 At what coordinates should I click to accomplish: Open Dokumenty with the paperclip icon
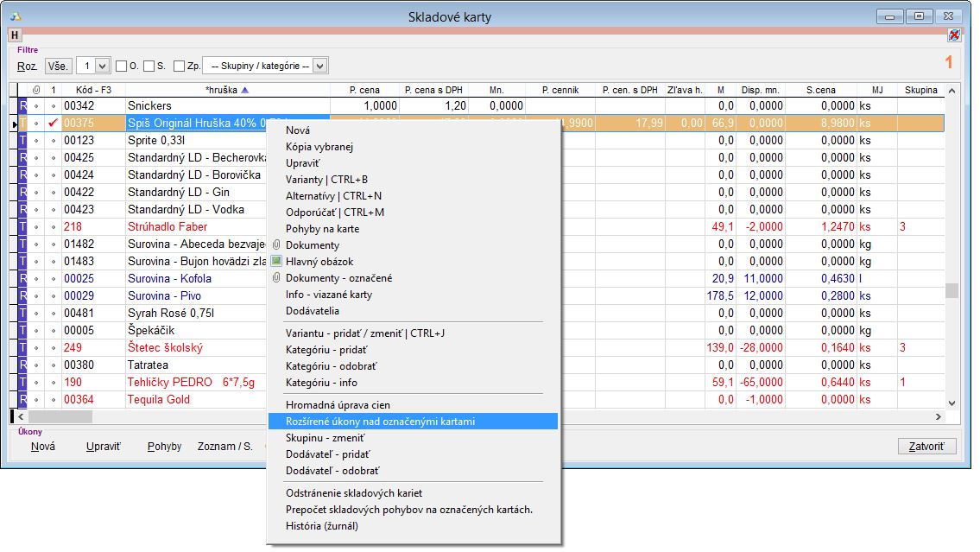pyautogui.click(x=313, y=245)
